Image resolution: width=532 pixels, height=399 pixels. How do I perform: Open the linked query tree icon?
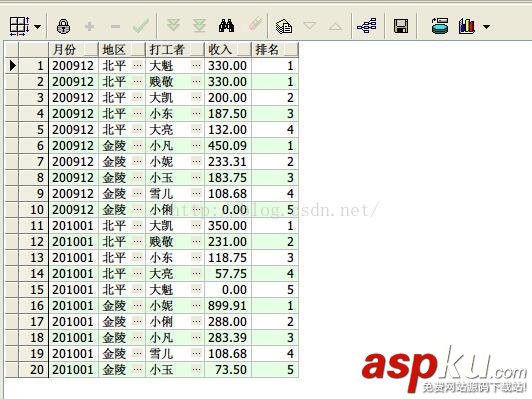367,26
